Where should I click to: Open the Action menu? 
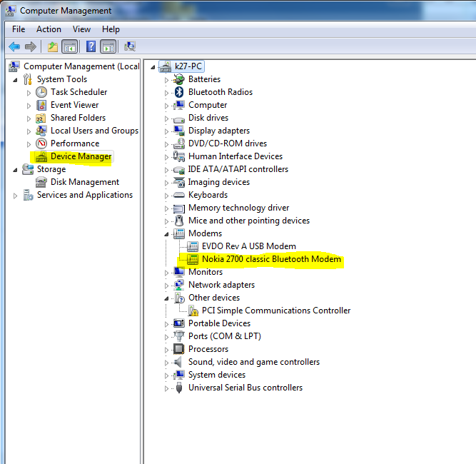[49, 29]
